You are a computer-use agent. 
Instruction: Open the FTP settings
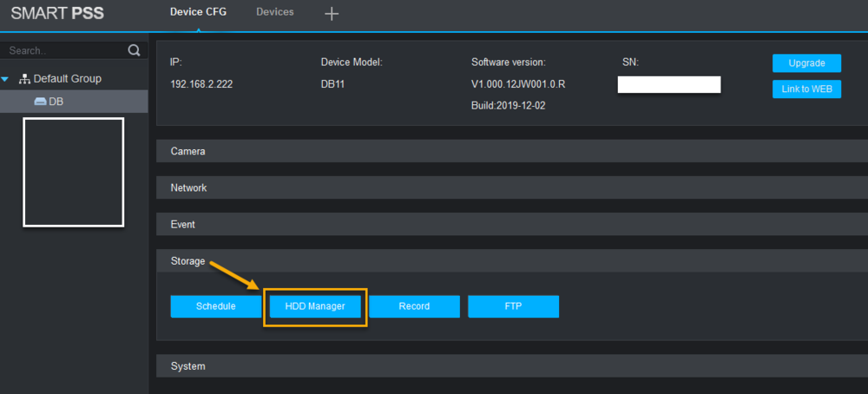pos(513,306)
